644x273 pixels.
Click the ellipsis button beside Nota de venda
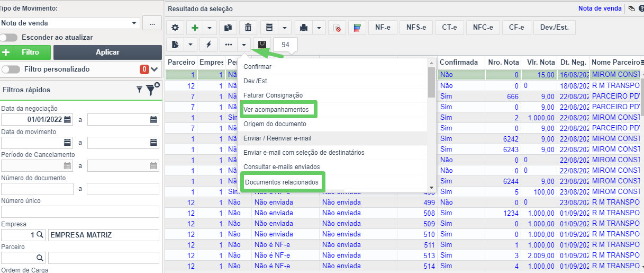pyautogui.click(x=152, y=23)
